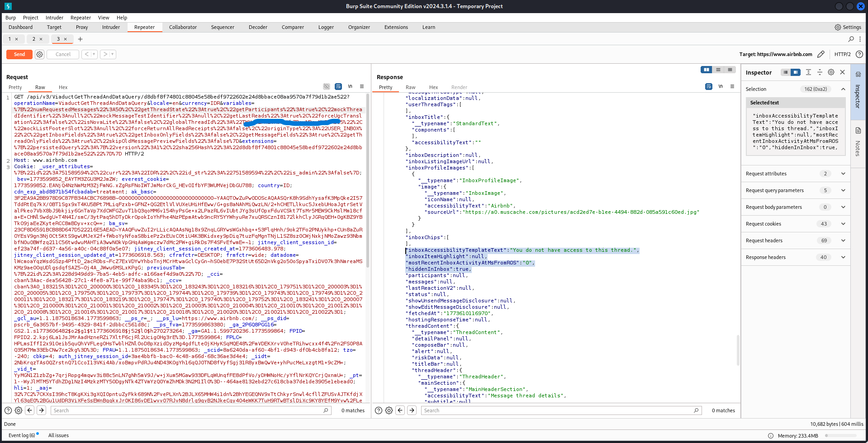Screen dimensions: 868x443
Task: Show \n line endings in the Request panel
Action: (x=350, y=86)
